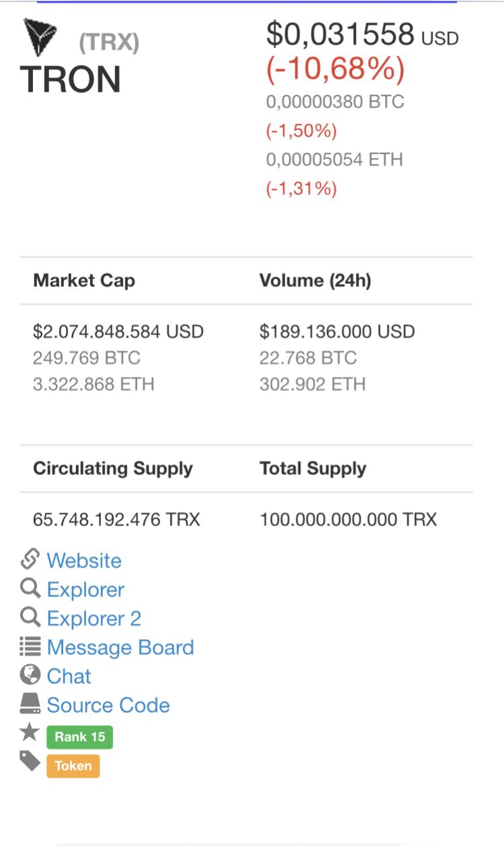Open the Explorer link
The image size is (504, 846).
coord(85,590)
